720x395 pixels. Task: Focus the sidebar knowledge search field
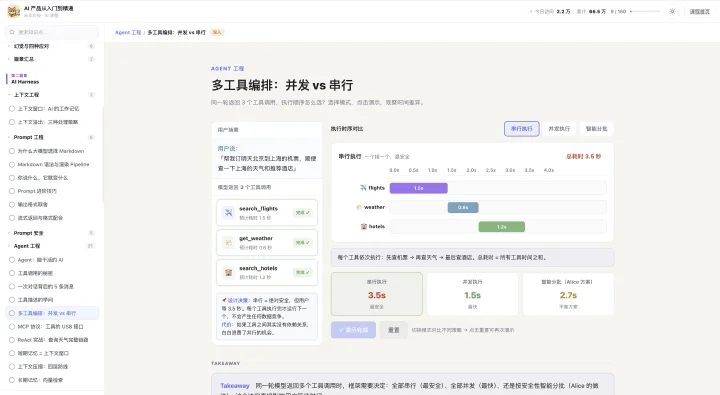pyautogui.click(x=52, y=32)
